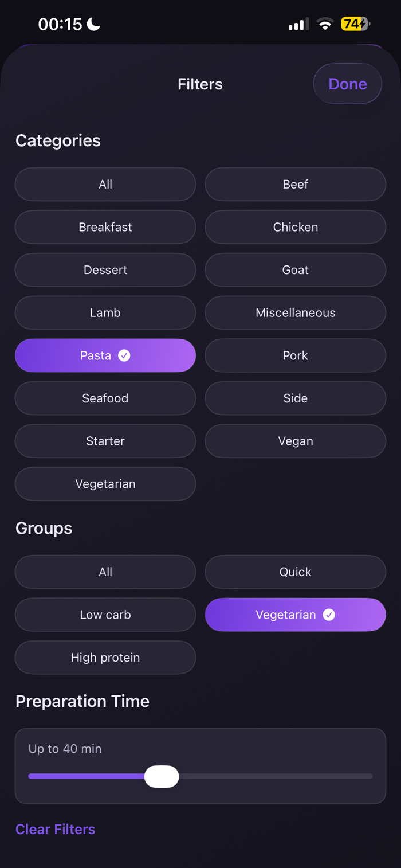
Task: Enable the Seafood category filter
Action: point(105,398)
